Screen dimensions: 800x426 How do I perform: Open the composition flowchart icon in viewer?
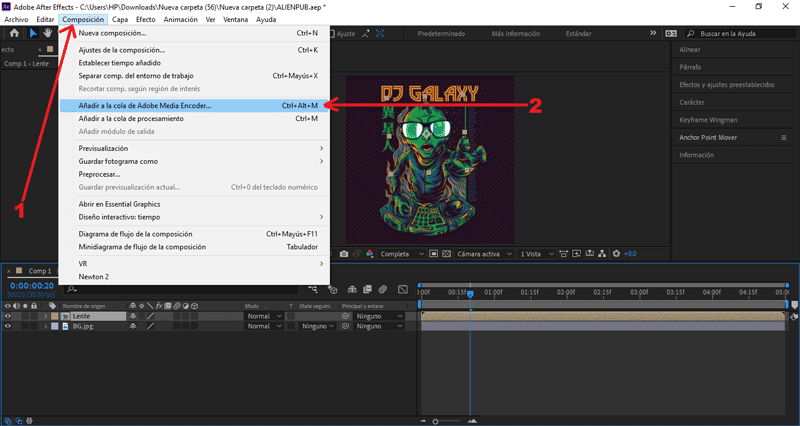(602, 254)
